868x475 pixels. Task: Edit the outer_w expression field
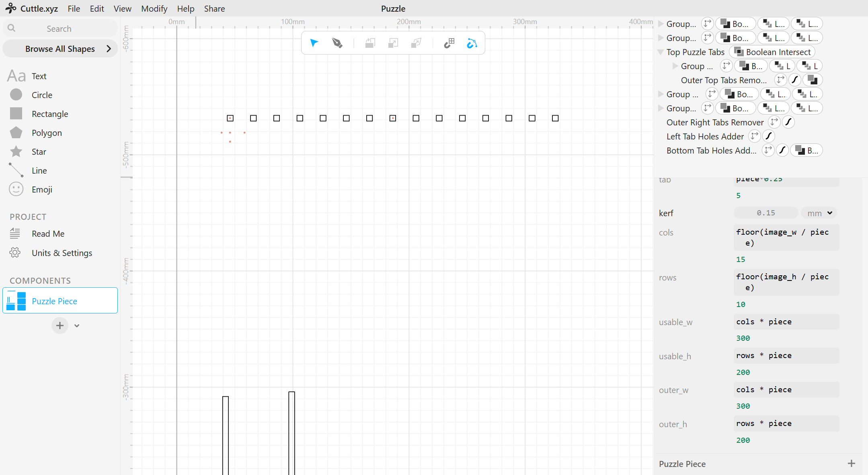tap(786, 389)
